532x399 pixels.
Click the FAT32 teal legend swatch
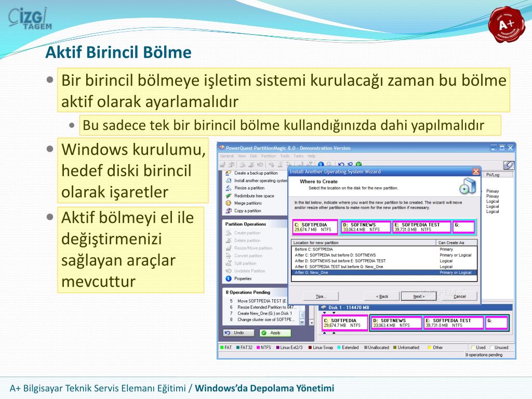[238, 348]
